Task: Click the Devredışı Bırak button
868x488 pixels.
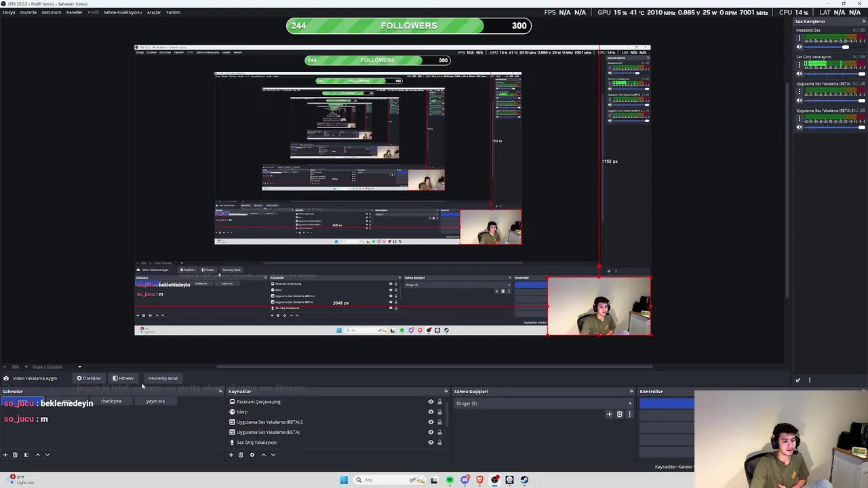Action: point(163,378)
